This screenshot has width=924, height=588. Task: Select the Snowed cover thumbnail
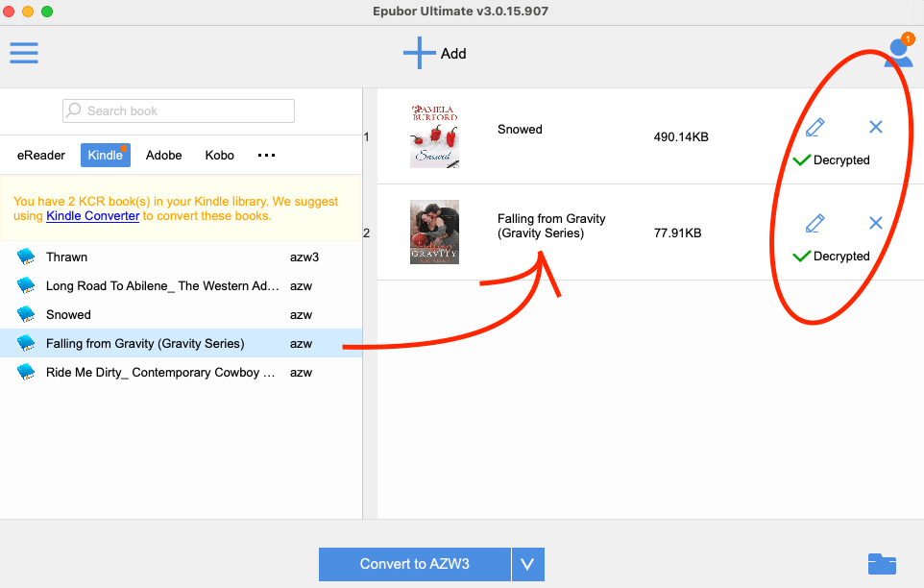434,136
